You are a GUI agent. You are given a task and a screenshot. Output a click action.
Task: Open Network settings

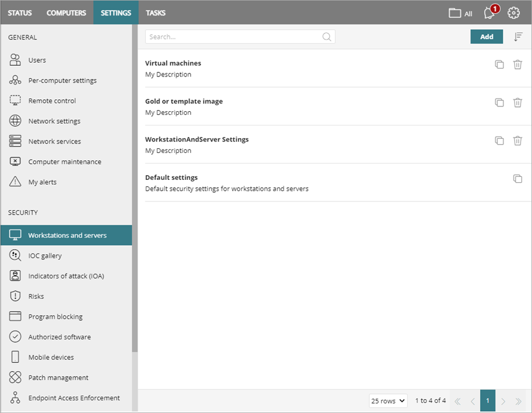[x=54, y=121]
